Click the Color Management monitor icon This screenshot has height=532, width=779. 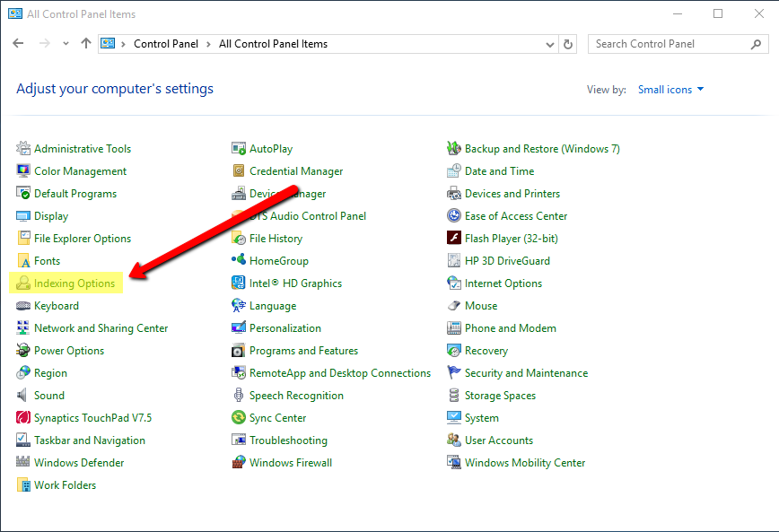pyautogui.click(x=22, y=170)
